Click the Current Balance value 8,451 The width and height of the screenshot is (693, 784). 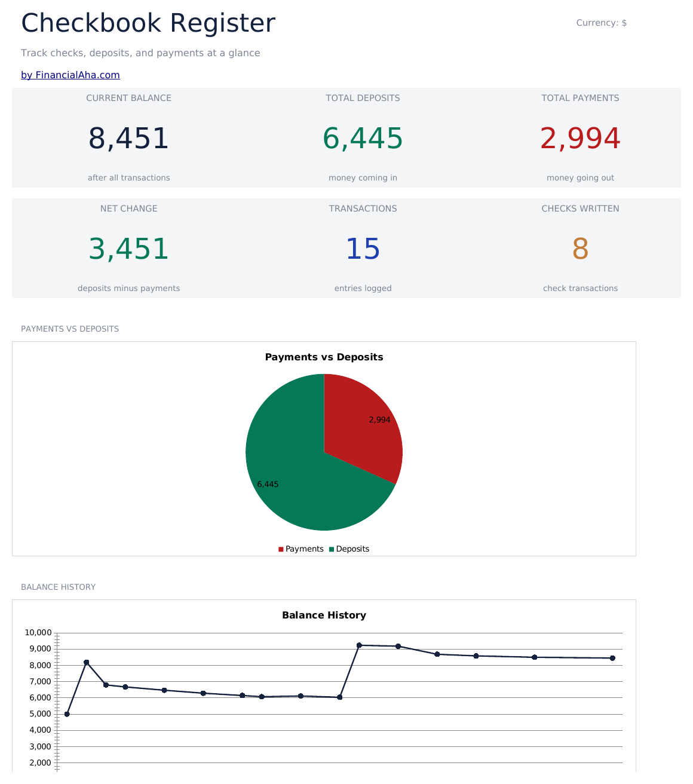[x=128, y=139]
